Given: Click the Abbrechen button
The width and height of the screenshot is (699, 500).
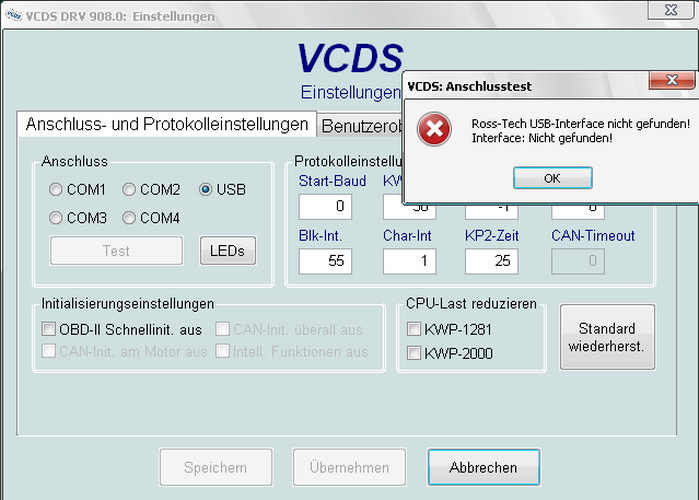Looking at the screenshot, I should pos(484,467).
